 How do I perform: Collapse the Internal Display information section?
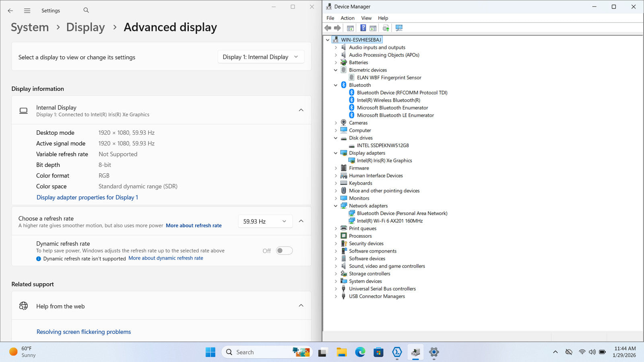[301, 110]
